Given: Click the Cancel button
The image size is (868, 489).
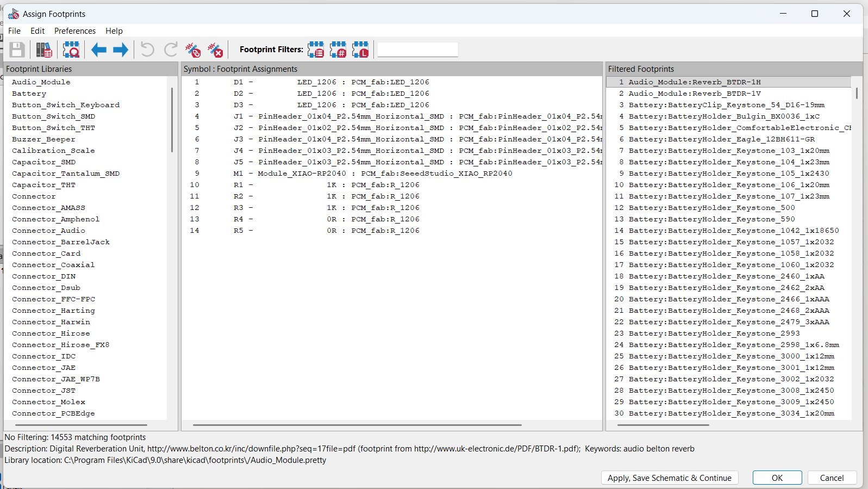Looking at the screenshot, I should coord(832,478).
